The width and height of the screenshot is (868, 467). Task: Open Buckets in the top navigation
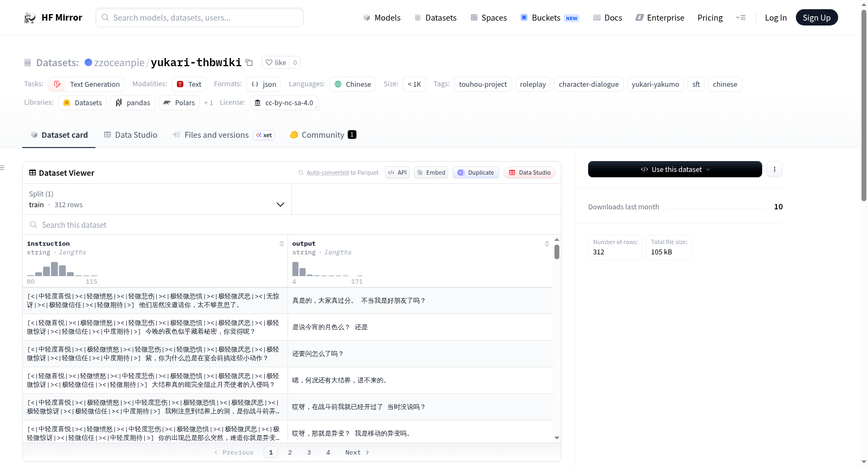click(550, 17)
